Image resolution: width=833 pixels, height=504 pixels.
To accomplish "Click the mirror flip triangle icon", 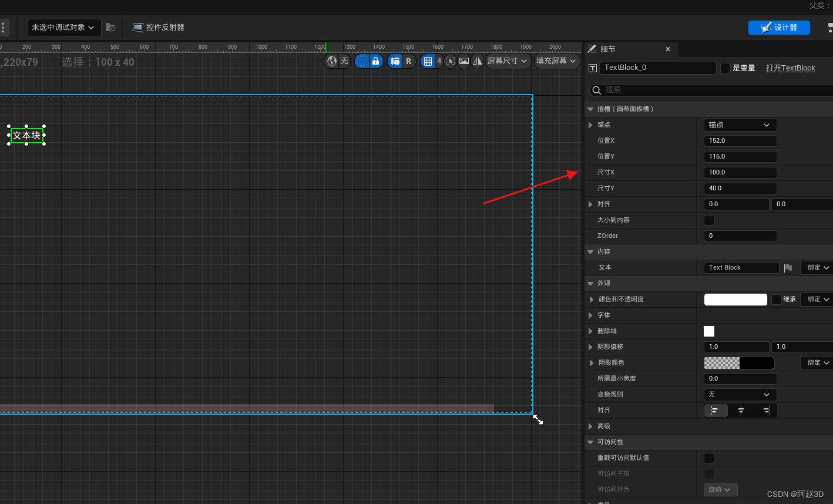I will 478,61.
